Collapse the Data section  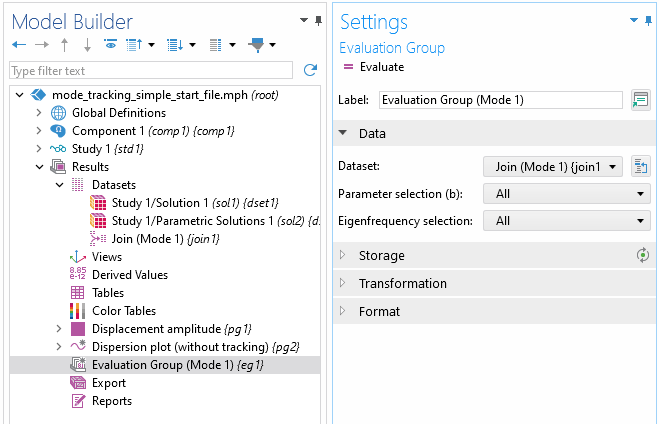coord(343,133)
